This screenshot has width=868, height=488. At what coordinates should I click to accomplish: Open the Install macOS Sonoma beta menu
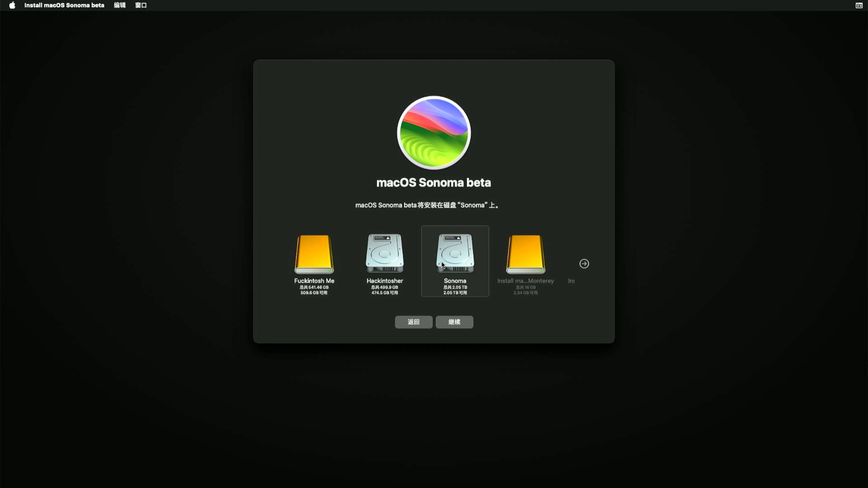click(x=64, y=5)
